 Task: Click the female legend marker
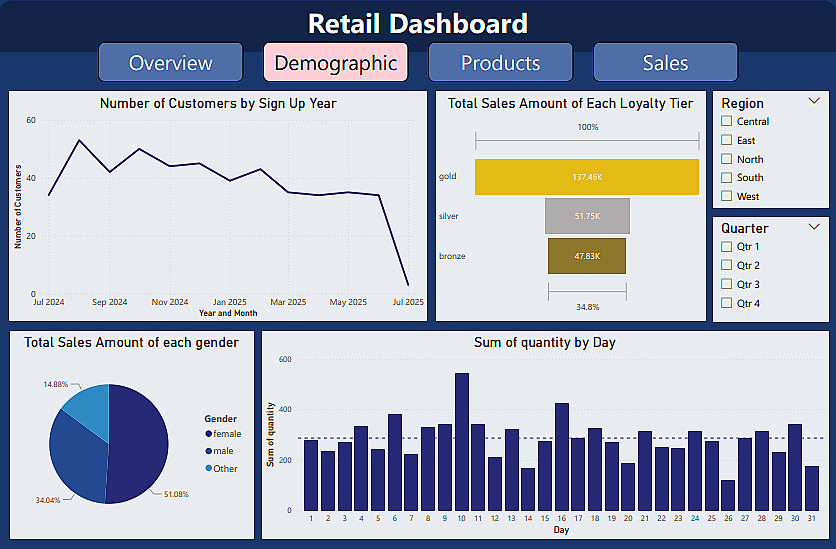[208, 434]
